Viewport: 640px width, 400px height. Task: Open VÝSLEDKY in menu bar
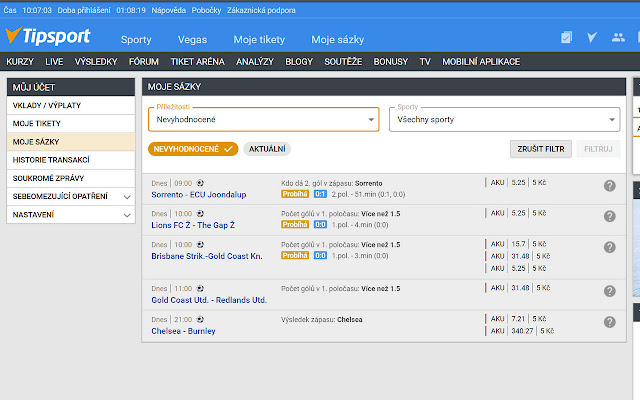(96, 62)
